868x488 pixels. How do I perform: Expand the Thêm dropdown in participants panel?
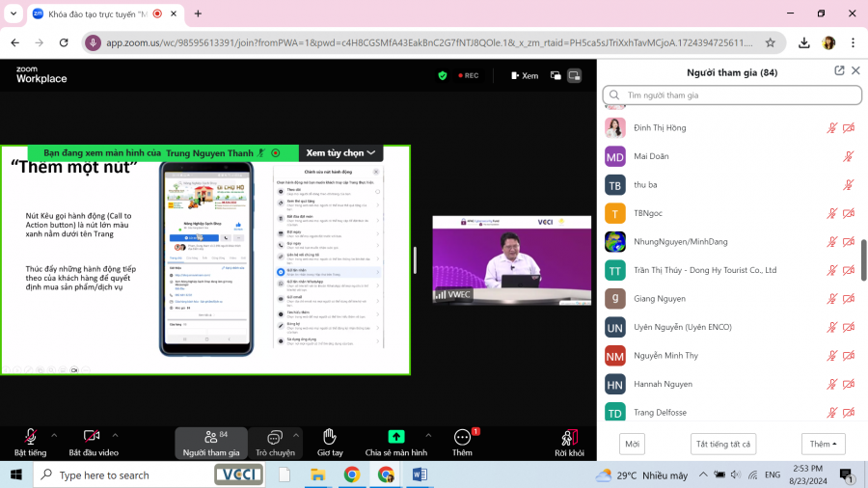[827, 444]
